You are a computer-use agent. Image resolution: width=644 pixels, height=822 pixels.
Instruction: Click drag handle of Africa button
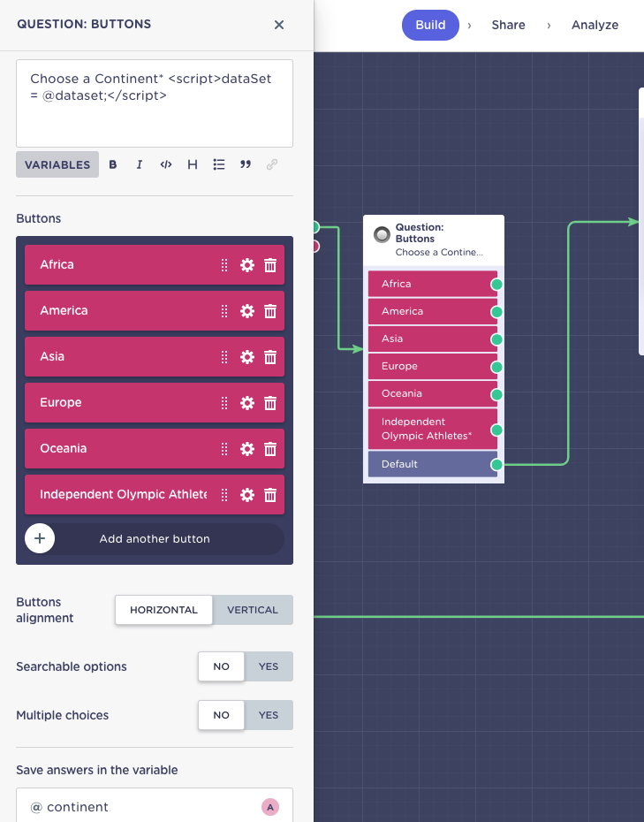click(224, 265)
